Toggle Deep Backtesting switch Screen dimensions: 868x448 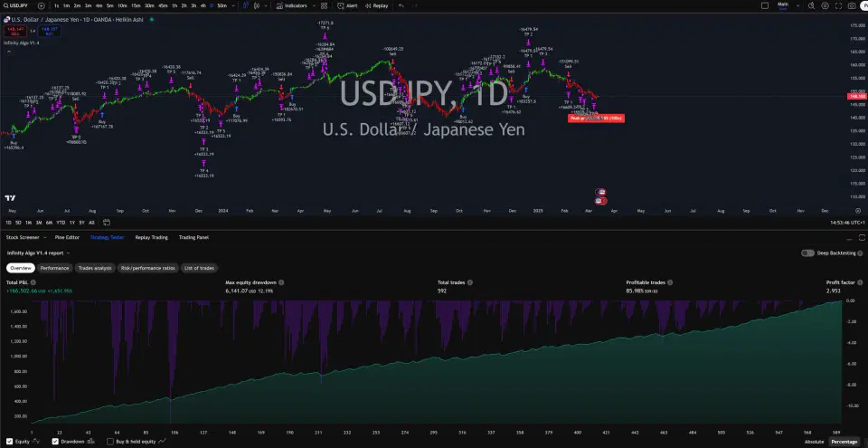click(x=807, y=253)
